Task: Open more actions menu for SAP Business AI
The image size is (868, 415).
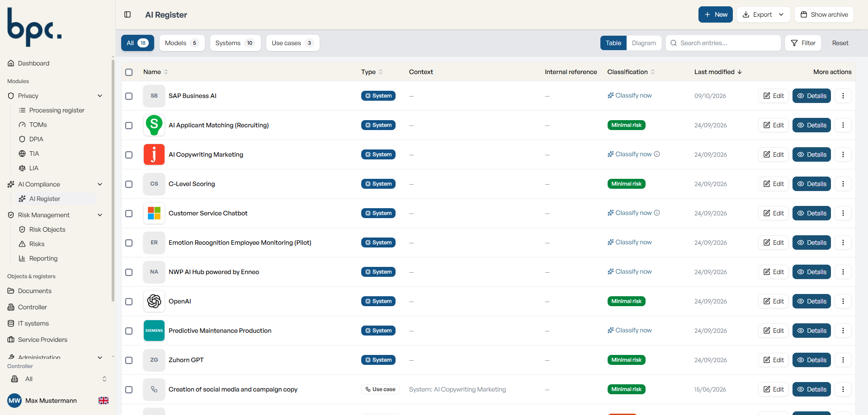Action: tap(843, 96)
